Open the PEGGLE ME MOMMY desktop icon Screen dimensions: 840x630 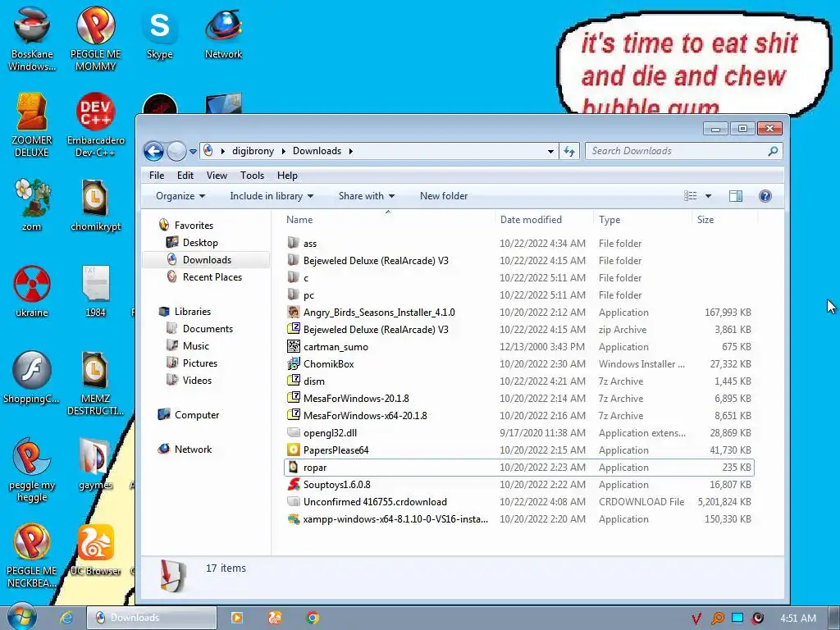[95, 39]
